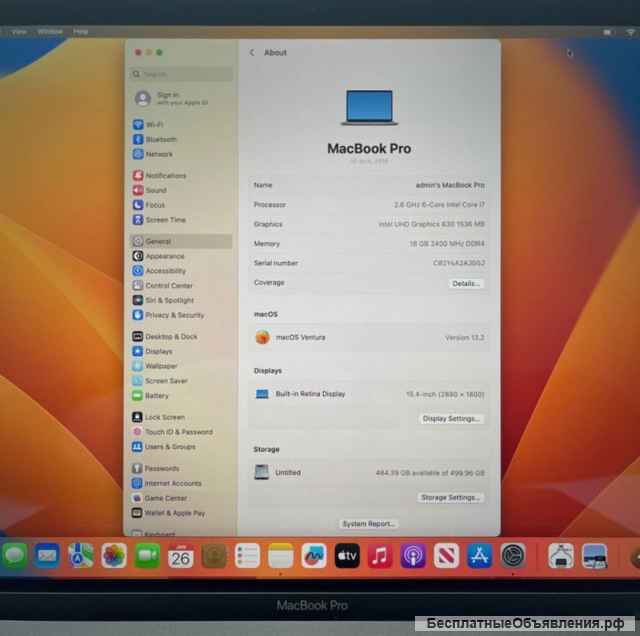Open the Help menu in menu bar
Viewport: 640px width, 636px height.
[80, 31]
